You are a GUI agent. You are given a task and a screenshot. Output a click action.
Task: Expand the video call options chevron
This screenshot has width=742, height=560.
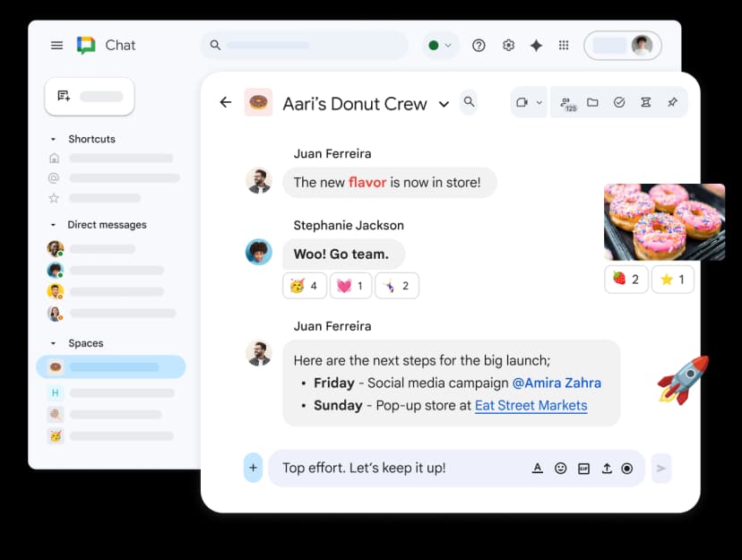click(539, 102)
